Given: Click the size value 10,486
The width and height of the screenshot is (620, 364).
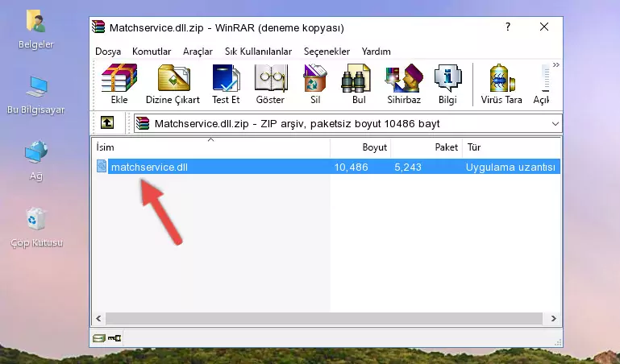Looking at the screenshot, I should coord(352,167).
